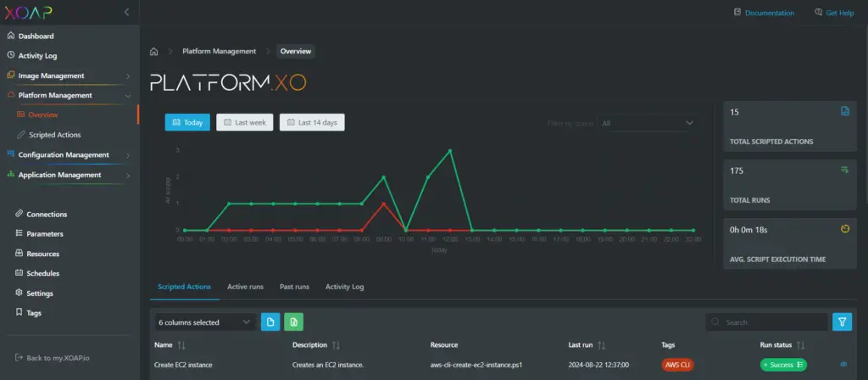Click the green peak point at 12:00
The width and height of the screenshot is (868, 380).
tap(450, 151)
